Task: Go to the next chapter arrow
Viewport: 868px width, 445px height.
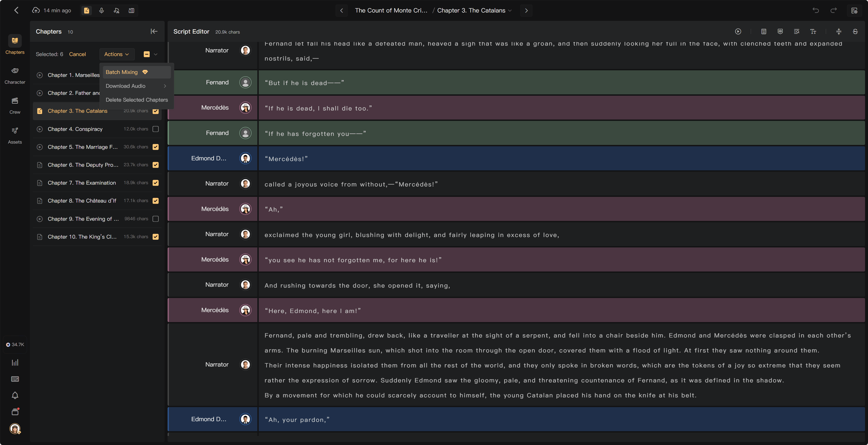Action: (x=526, y=10)
